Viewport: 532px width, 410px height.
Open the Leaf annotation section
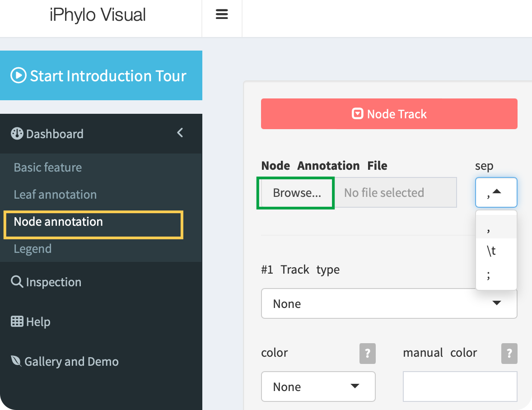pos(55,195)
